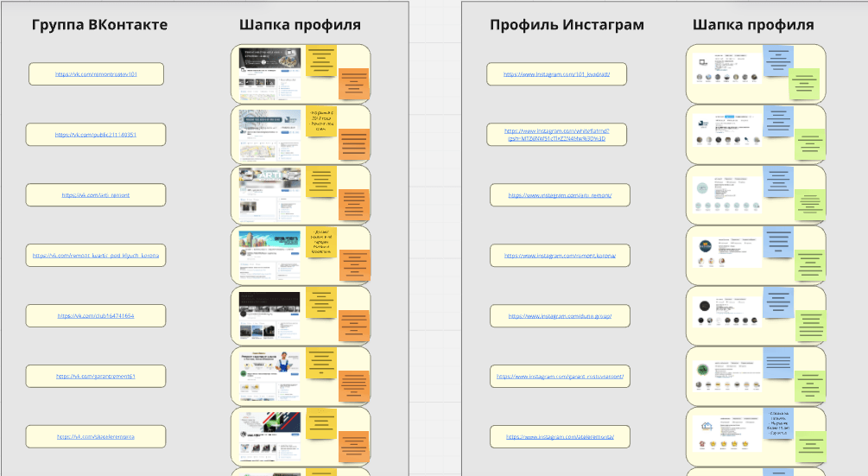
Task: Select the 'Профиль Инстаграм' heading
Action: pyautogui.click(x=567, y=25)
